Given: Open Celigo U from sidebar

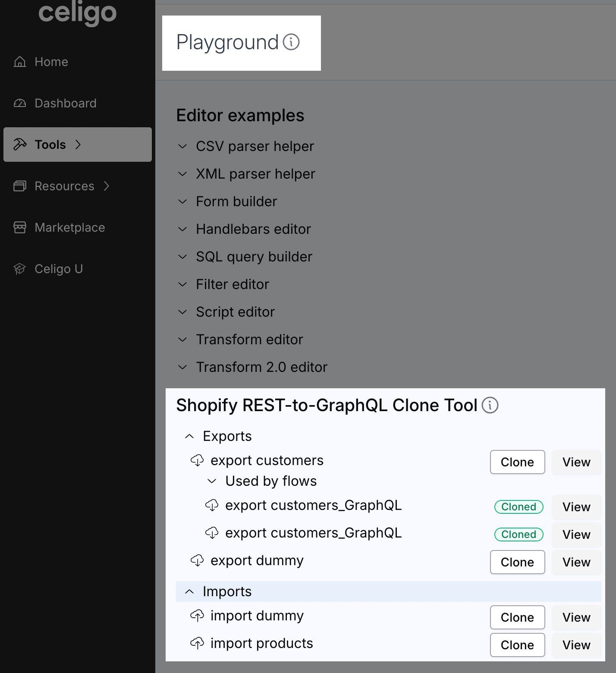Looking at the screenshot, I should point(78,269).
